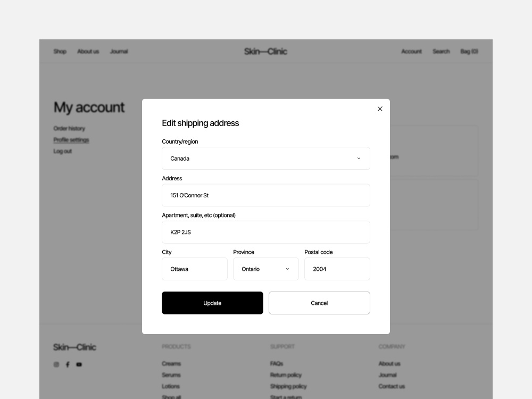532x399 pixels.
Task: Click the black Update button
Action: pyautogui.click(x=212, y=303)
